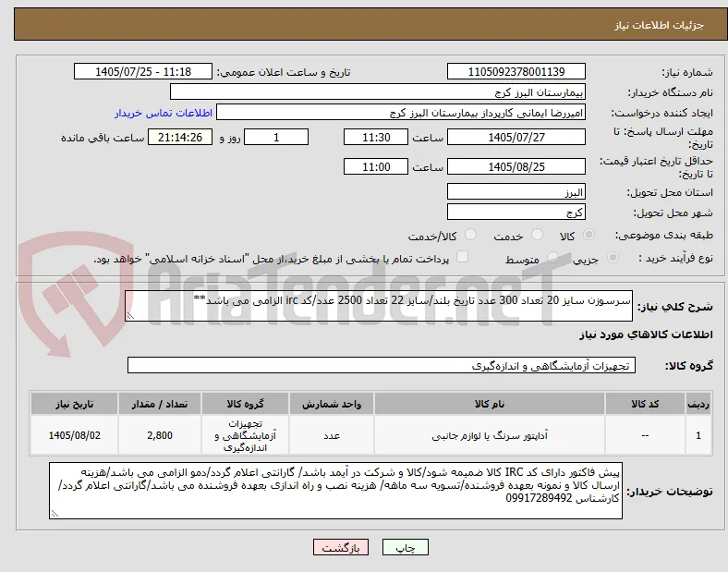
Task: Click the request creator field امیررضا ایمانی
Action: point(401,113)
